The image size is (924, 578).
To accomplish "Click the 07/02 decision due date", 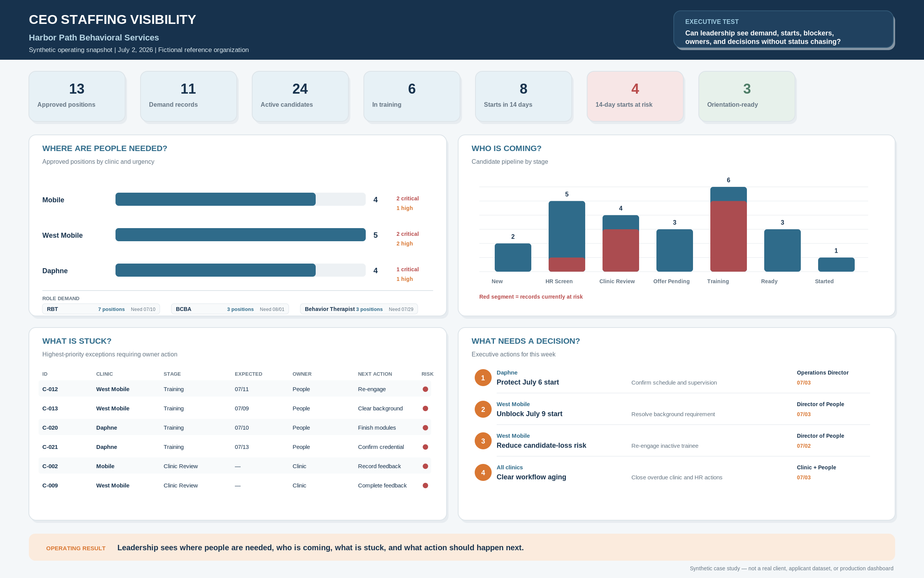I will click(804, 446).
